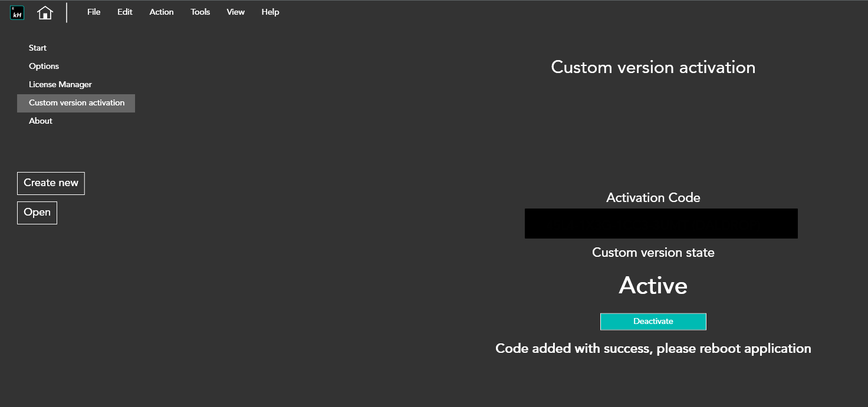Show the About page
The width and height of the screenshot is (868, 407).
(41, 121)
